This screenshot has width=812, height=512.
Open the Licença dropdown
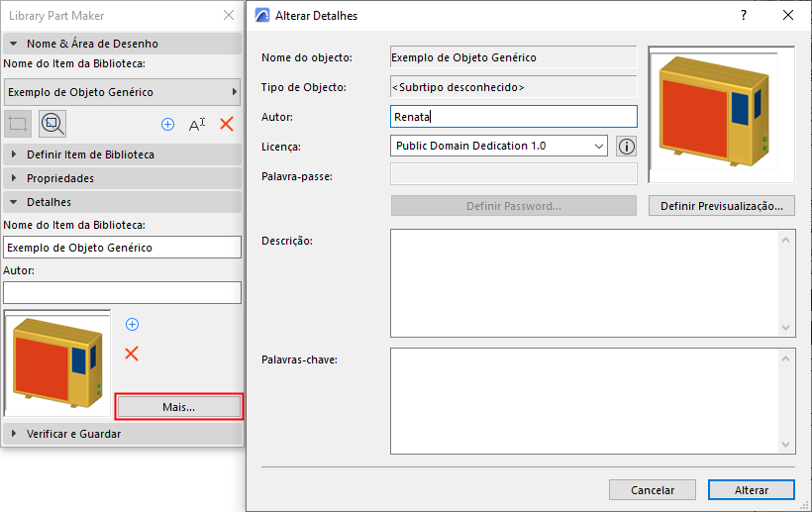[499, 146]
